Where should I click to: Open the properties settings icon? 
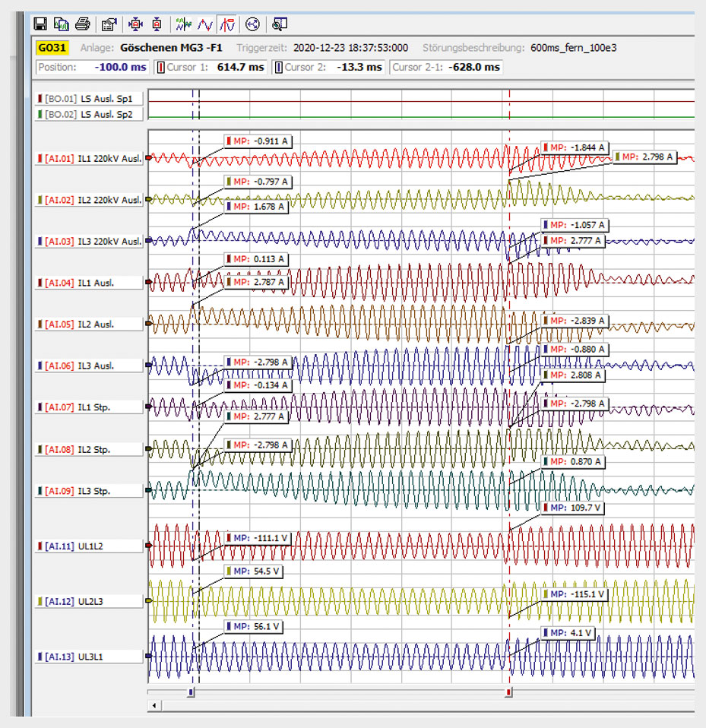109,24
